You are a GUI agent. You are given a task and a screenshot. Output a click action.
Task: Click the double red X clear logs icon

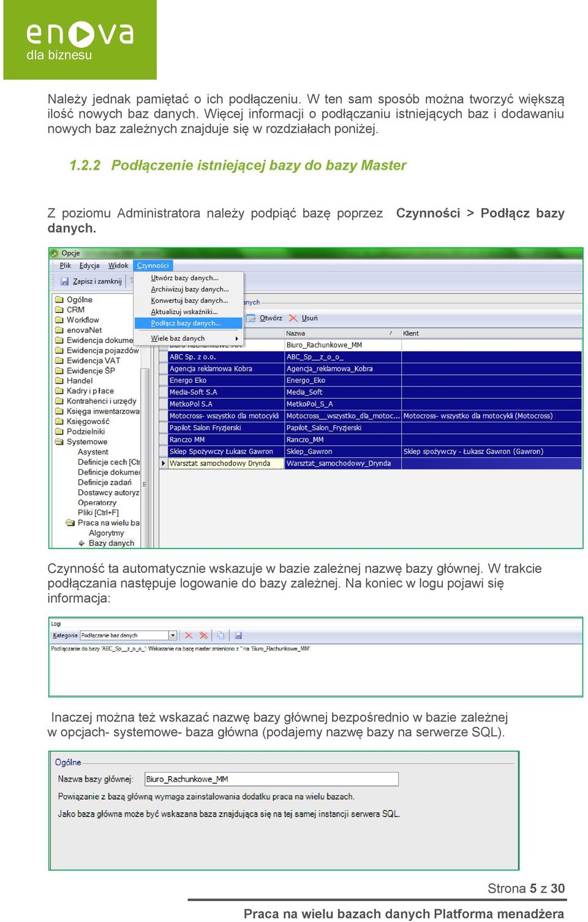click(x=204, y=635)
